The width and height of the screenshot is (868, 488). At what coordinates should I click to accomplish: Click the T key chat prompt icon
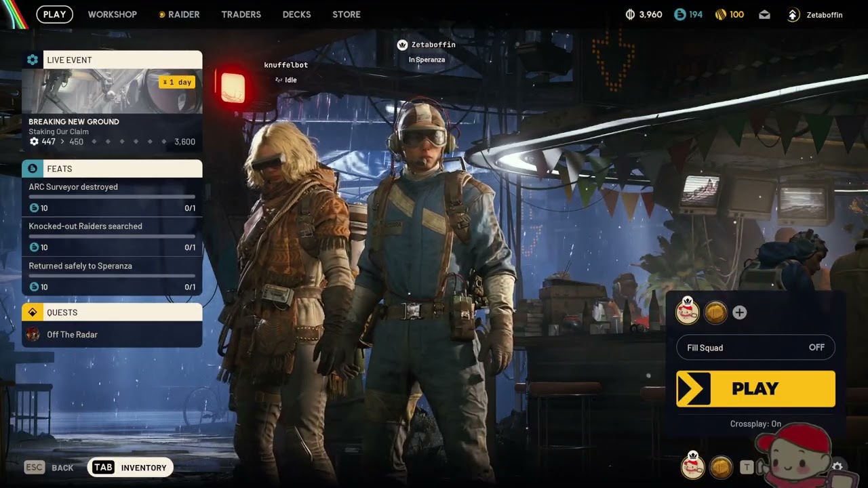[x=746, y=467]
